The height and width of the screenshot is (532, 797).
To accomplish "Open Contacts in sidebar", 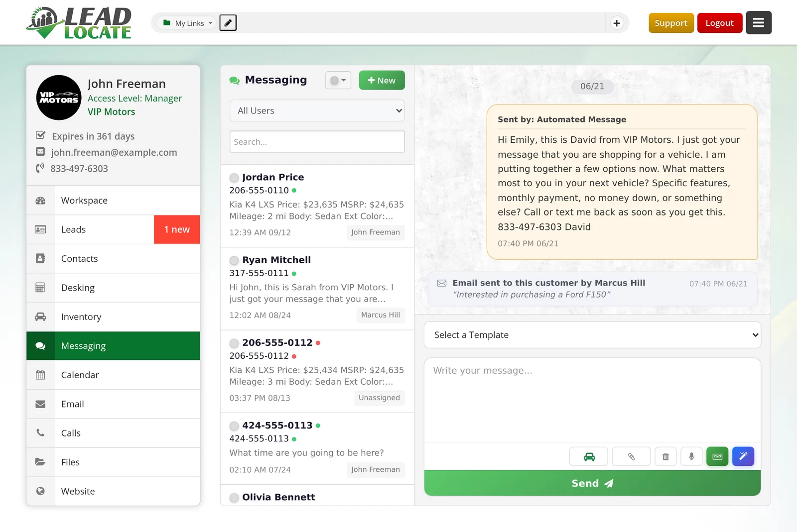I will pyautogui.click(x=113, y=259).
